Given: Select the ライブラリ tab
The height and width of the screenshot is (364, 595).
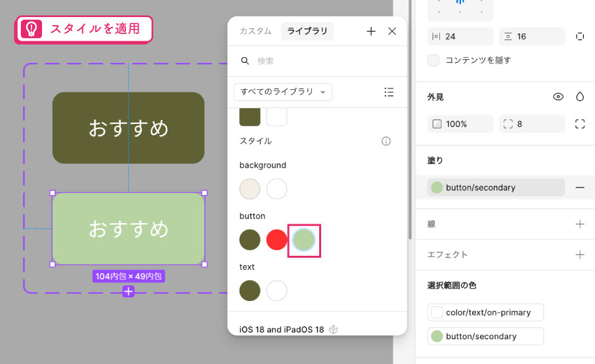Looking at the screenshot, I should [307, 31].
